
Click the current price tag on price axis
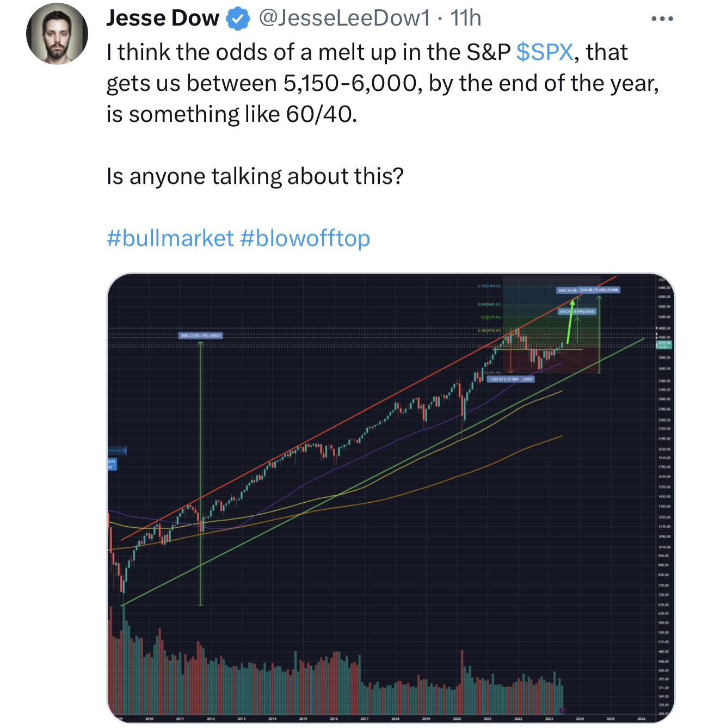(x=664, y=344)
